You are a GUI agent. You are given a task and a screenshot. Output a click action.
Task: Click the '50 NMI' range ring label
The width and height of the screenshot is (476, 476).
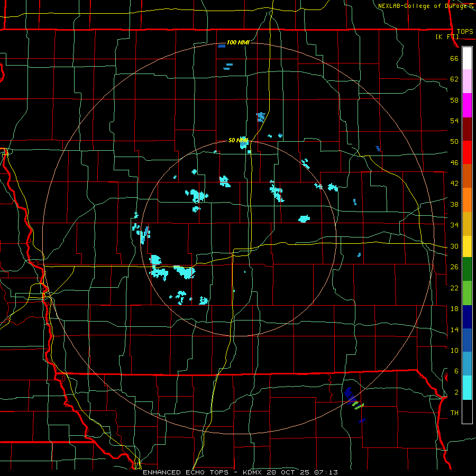(x=239, y=140)
